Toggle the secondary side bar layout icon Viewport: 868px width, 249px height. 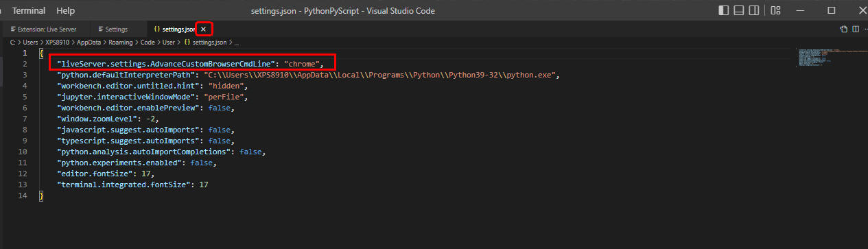(755, 10)
